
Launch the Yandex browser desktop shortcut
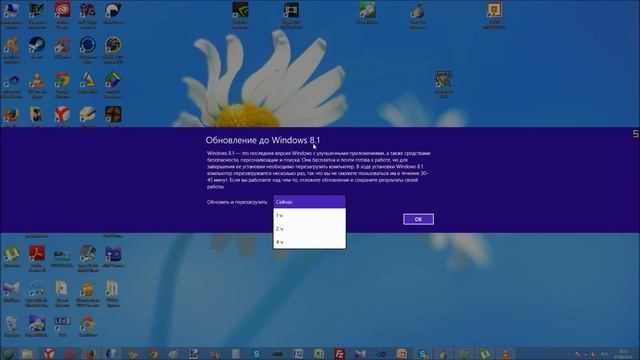point(62,116)
